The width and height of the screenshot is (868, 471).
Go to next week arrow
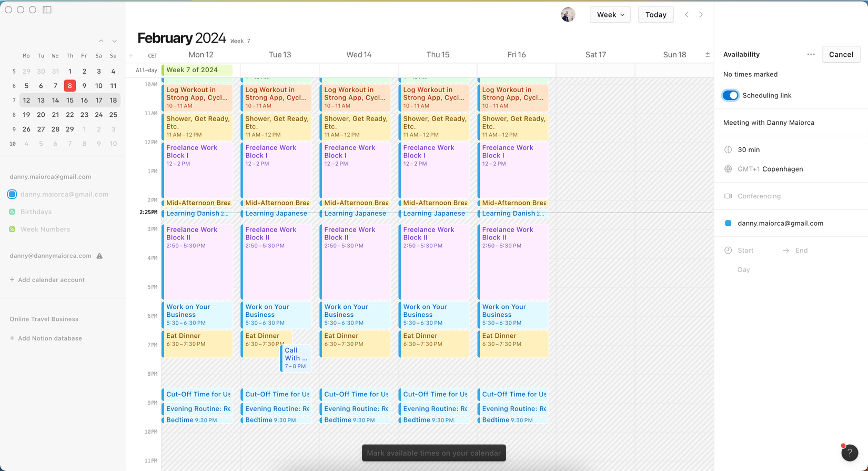click(701, 15)
